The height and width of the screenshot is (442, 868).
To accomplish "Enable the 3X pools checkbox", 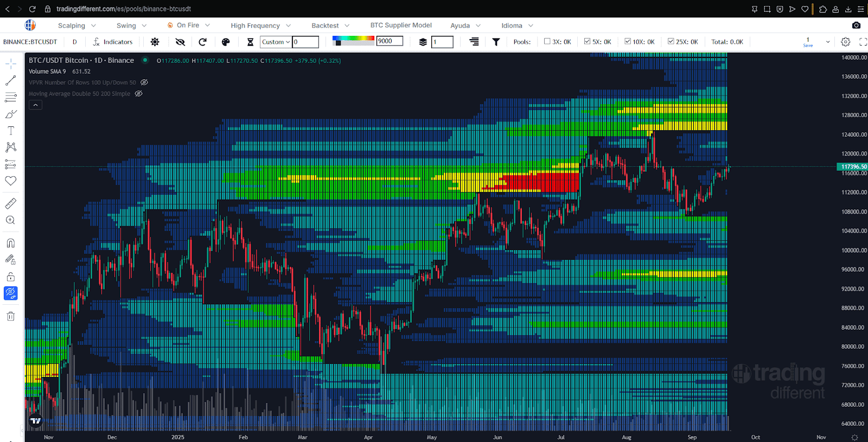I will coord(547,41).
